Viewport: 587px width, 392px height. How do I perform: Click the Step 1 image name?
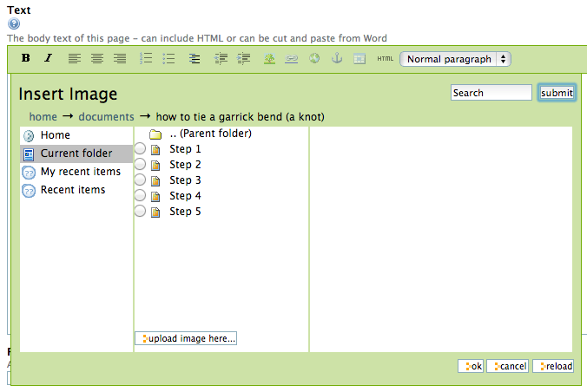pyautogui.click(x=185, y=149)
